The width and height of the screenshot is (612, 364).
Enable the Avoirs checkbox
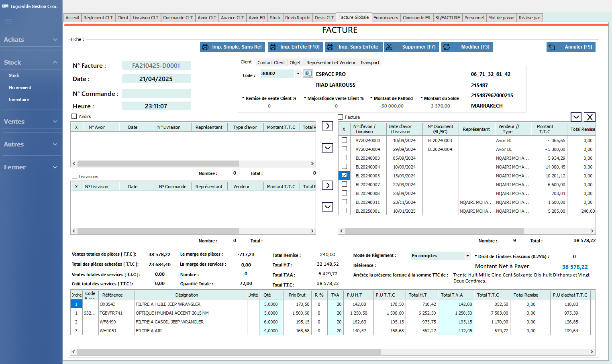74,116
